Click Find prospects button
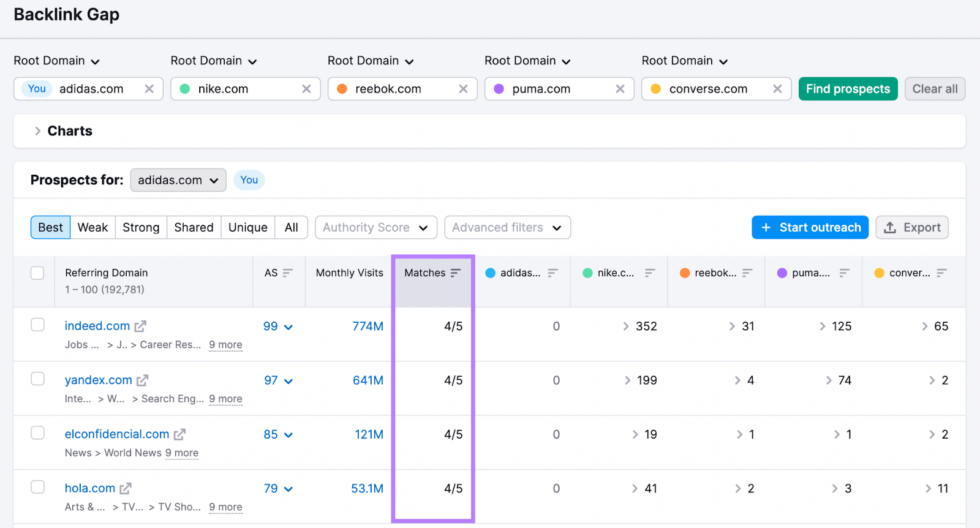Viewport: 980px width, 528px height. coord(848,89)
